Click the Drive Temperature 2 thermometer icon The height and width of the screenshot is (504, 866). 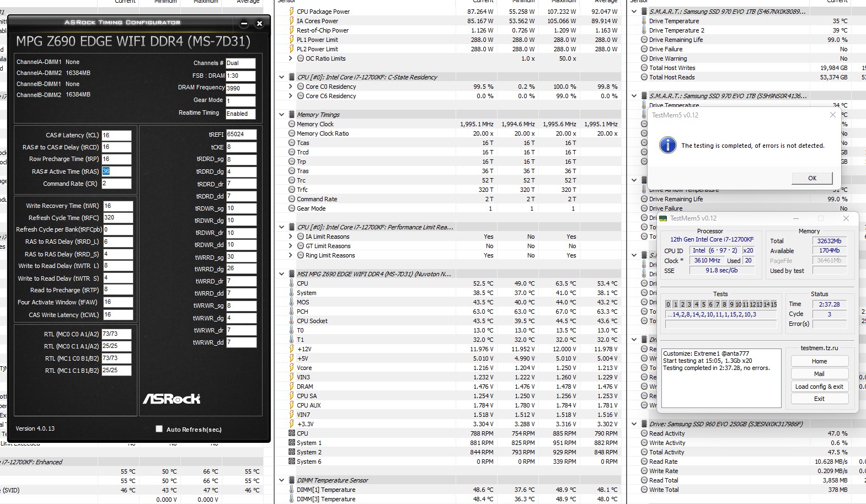point(644,30)
